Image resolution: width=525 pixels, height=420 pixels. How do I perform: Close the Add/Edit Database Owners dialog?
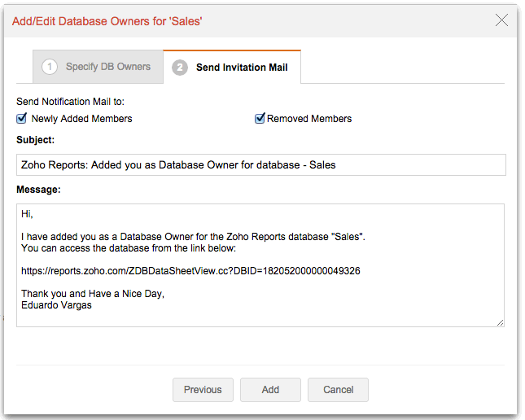point(501,20)
